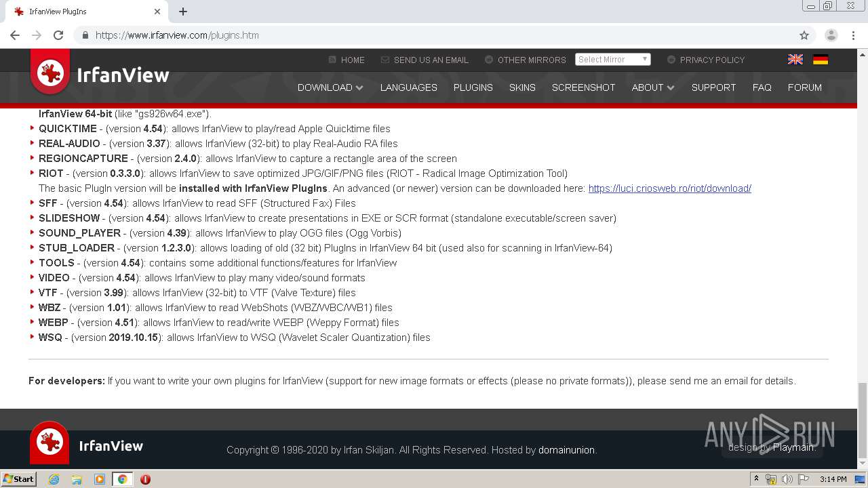This screenshot has width=868, height=488.
Task: Open the PLUGINS menu item
Action: click(473, 87)
